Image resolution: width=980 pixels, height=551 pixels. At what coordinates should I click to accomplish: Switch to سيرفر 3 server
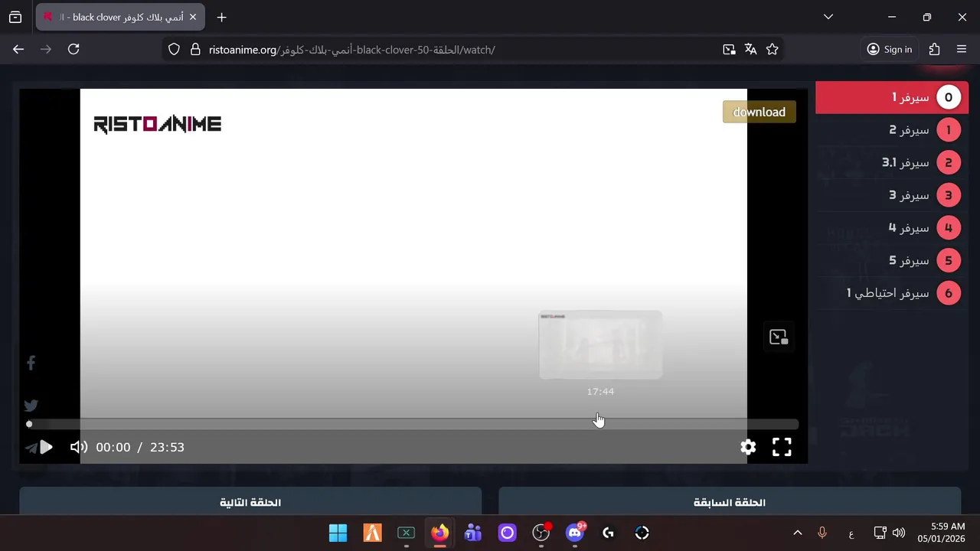892,195
